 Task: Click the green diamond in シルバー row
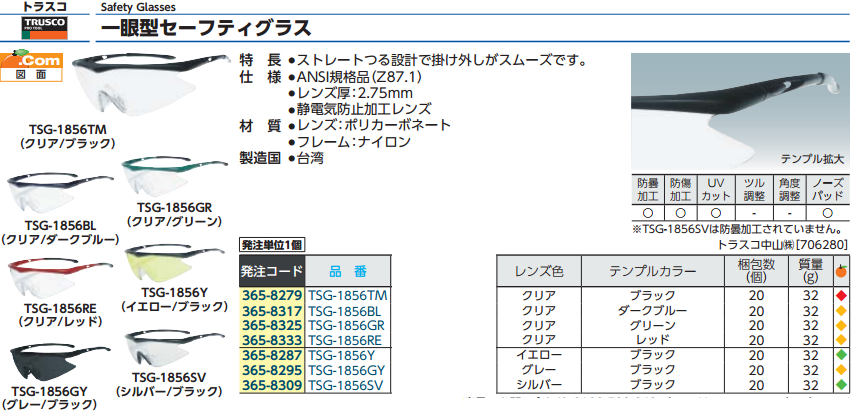(x=842, y=384)
